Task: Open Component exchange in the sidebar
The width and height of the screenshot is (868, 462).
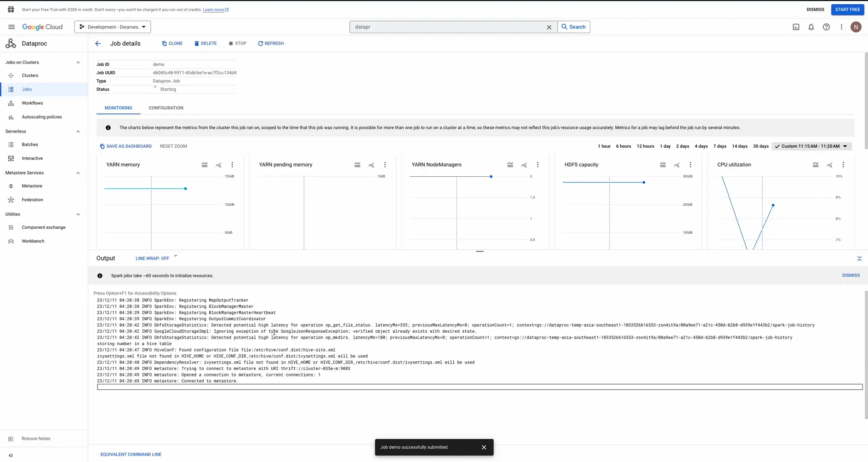Action: tap(44, 227)
